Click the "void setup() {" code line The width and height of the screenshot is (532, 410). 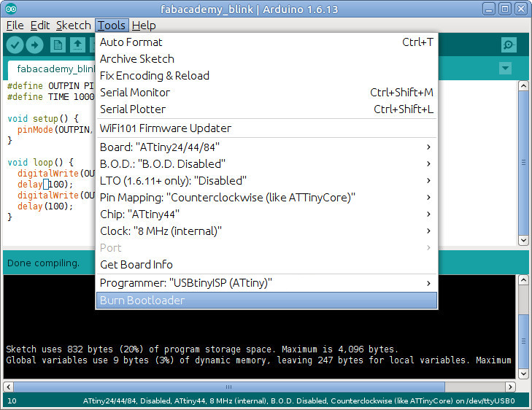tap(43, 119)
